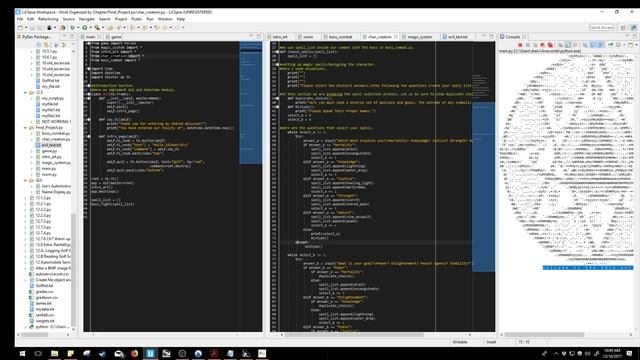Screen dimensions: 640x360
Task: Select room.py in package explorer
Action: [49, 174]
